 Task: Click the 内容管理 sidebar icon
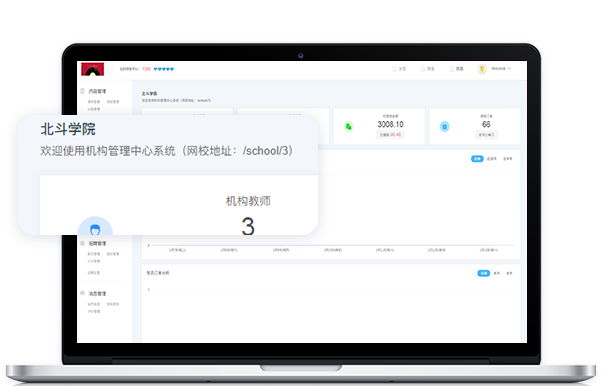point(82,91)
